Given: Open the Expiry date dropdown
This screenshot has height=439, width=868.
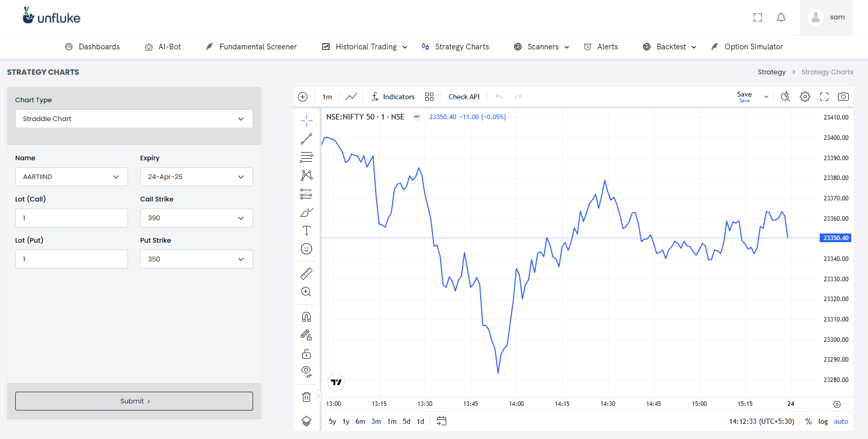Looking at the screenshot, I should 197,177.
